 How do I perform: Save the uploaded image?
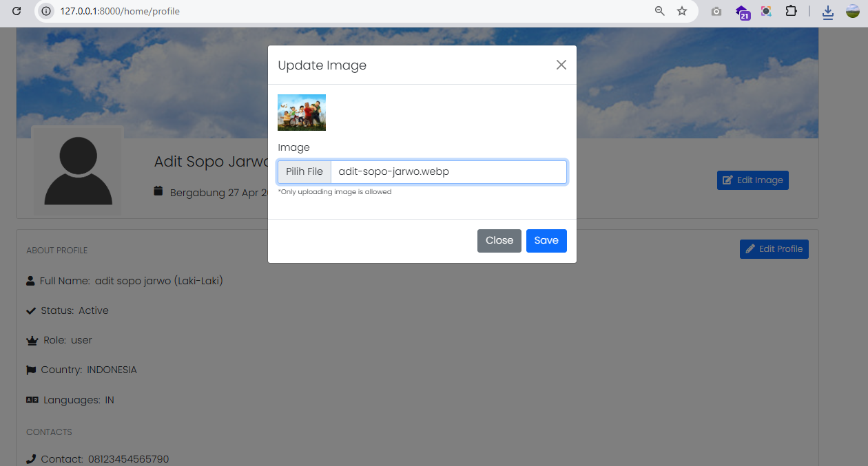click(x=546, y=241)
